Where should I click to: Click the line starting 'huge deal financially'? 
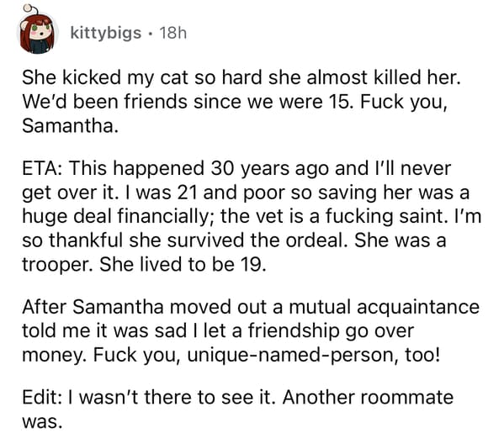pos(252,216)
